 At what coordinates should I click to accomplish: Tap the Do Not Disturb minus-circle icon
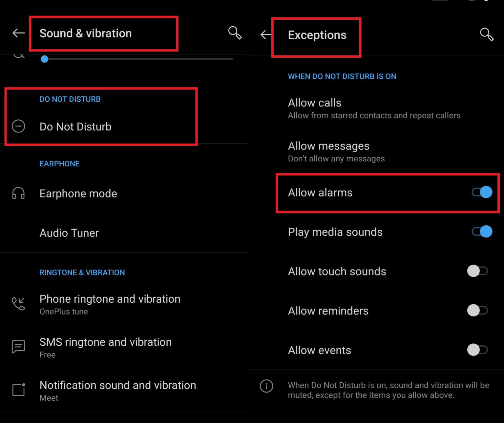[18, 126]
